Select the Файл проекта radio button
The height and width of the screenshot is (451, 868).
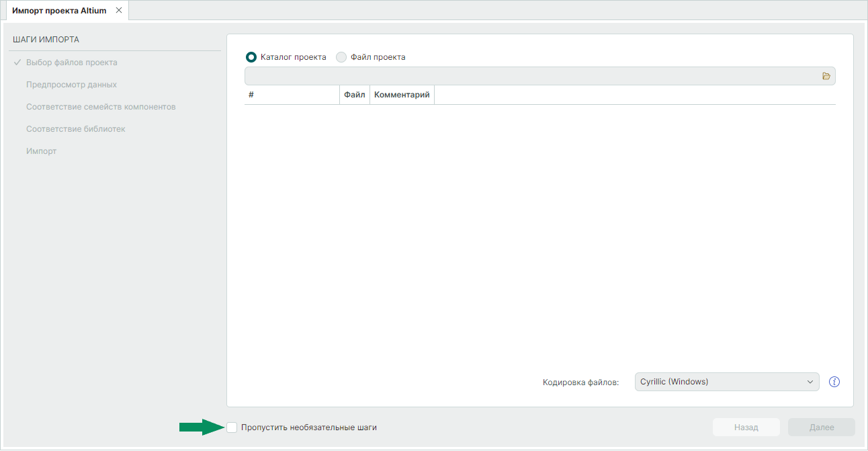(341, 57)
